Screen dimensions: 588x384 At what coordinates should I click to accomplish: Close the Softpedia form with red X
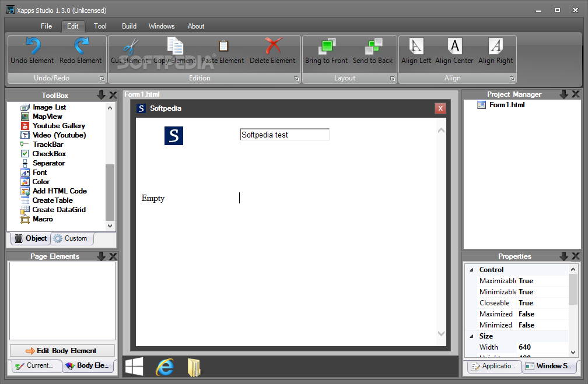pos(440,108)
